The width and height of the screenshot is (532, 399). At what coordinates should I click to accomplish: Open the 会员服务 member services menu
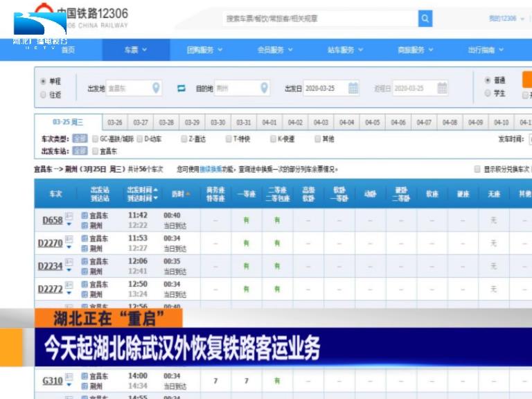[x=274, y=50]
